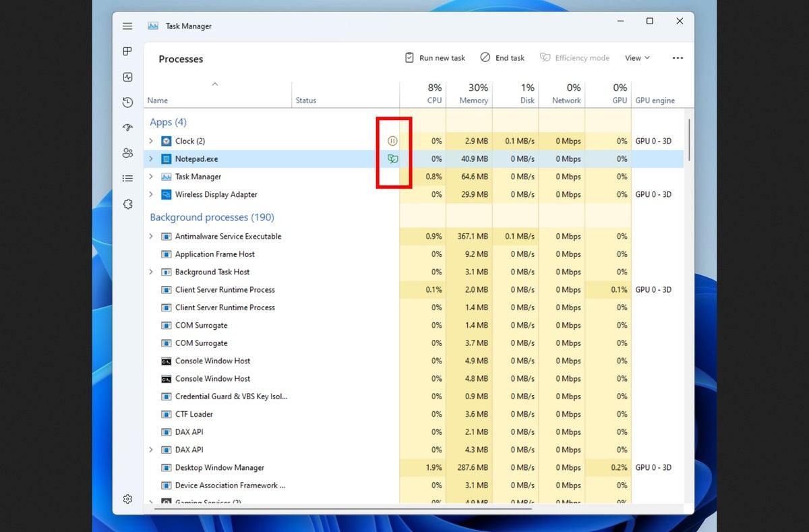
Task: Sort by the Status column header
Action: [306, 100]
